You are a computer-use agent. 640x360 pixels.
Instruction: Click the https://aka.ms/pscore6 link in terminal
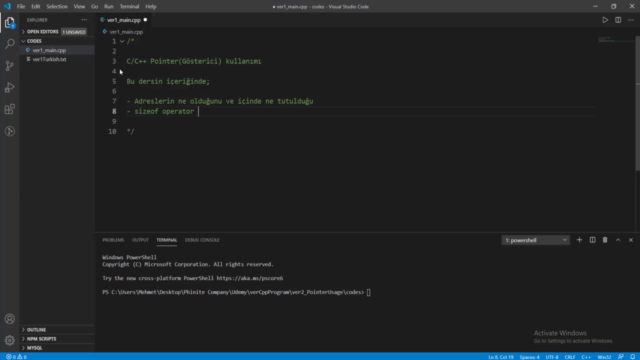click(250, 278)
